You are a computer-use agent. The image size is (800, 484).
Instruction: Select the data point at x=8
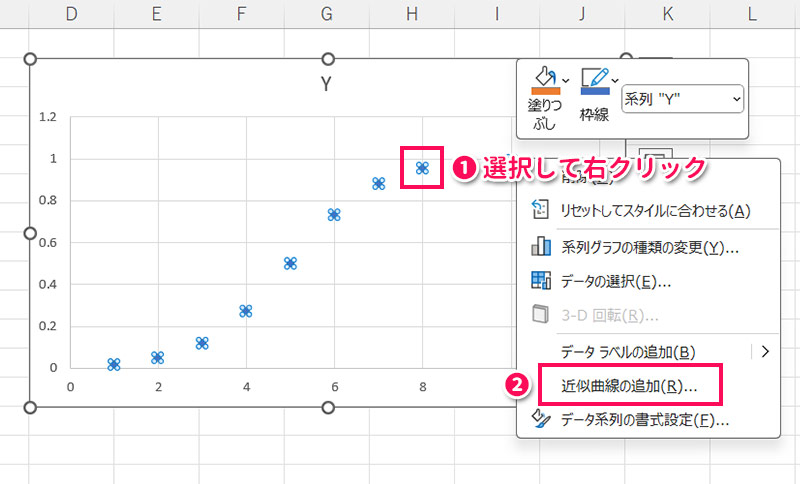click(422, 168)
